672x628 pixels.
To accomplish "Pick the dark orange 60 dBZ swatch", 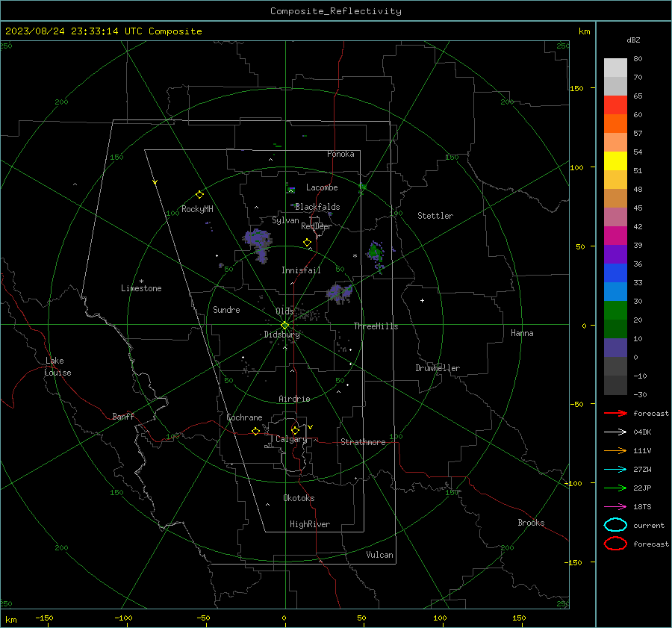I will click(x=615, y=124).
